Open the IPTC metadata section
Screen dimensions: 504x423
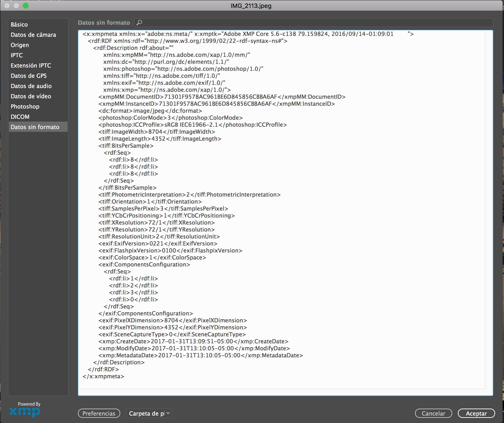point(17,55)
